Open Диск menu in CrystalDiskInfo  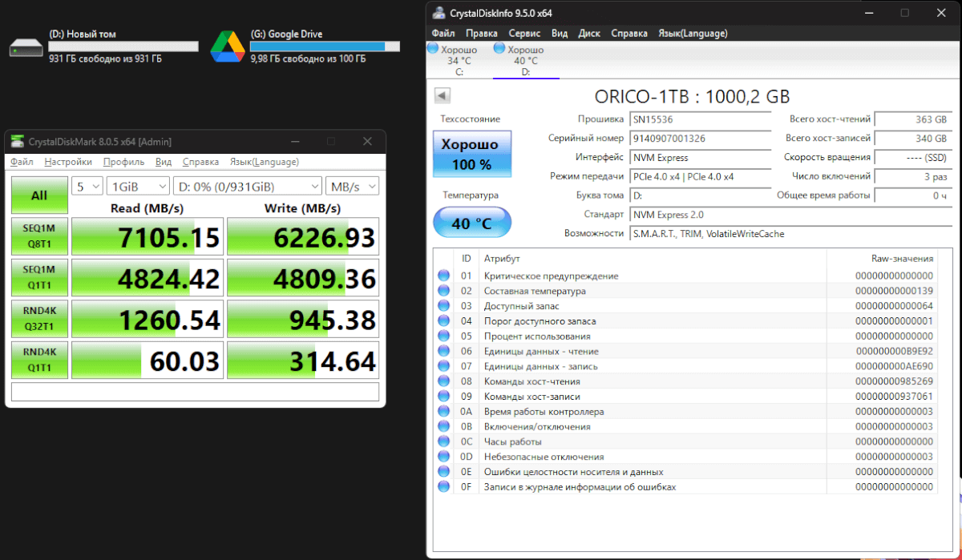pos(589,34)
